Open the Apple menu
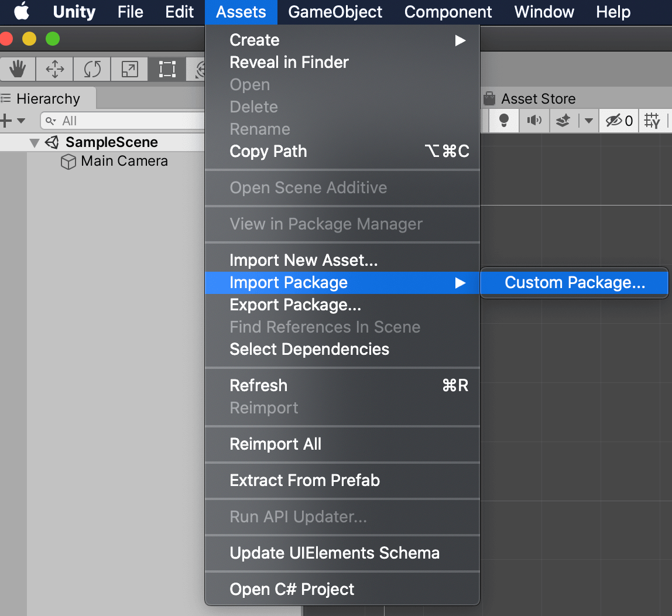Viewport: 672px width, 616px height. coord(22,12)
